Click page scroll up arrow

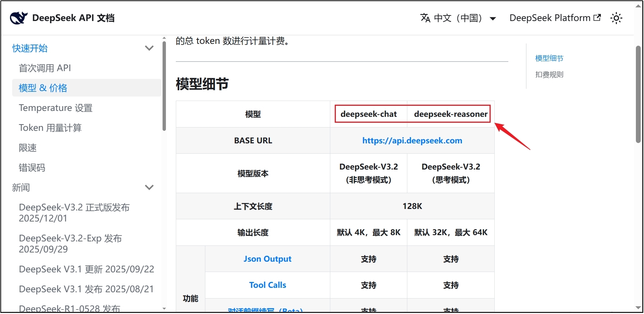click(638, 6)
